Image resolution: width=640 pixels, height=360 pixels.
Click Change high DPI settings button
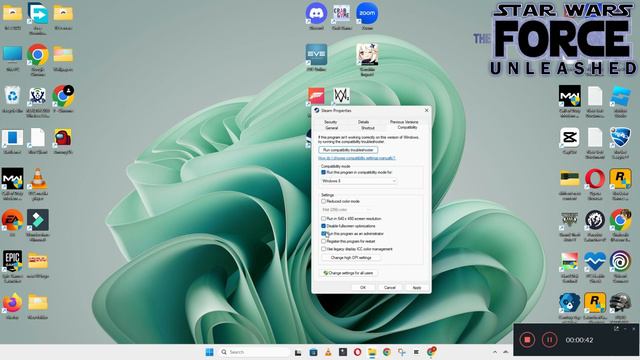point(351,258)
